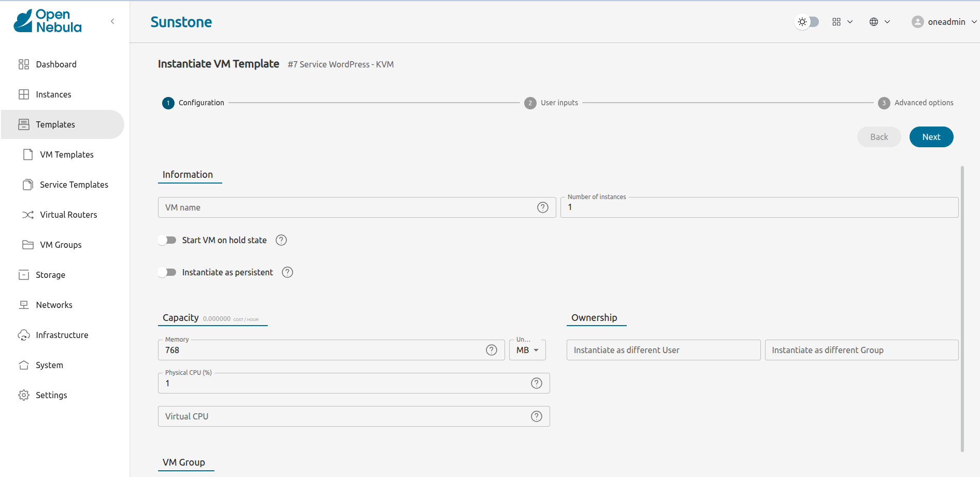This screenshot has height=477, width=980.
Task: Enable Instantiate as persistent switch
Action: [x=167, y=272]
